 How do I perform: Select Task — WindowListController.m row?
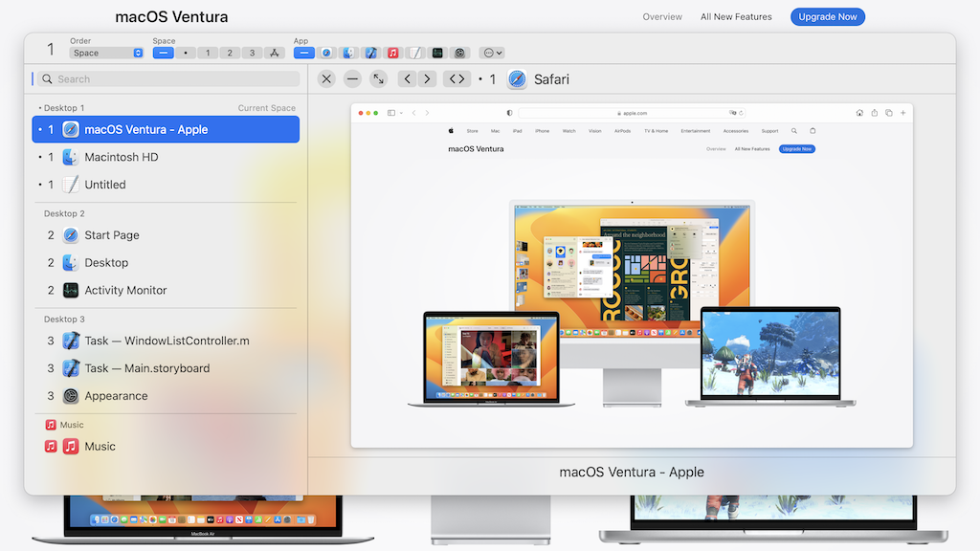click(166, 342)
